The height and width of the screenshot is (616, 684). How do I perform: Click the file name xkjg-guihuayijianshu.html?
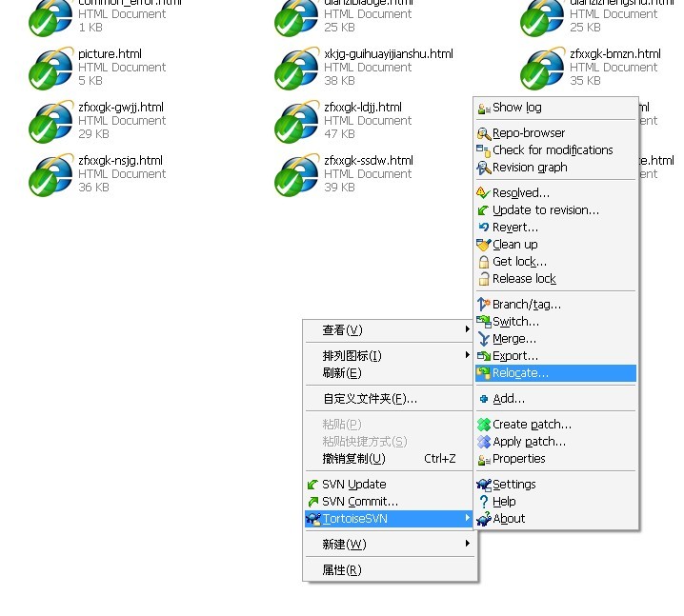point(389,54)
